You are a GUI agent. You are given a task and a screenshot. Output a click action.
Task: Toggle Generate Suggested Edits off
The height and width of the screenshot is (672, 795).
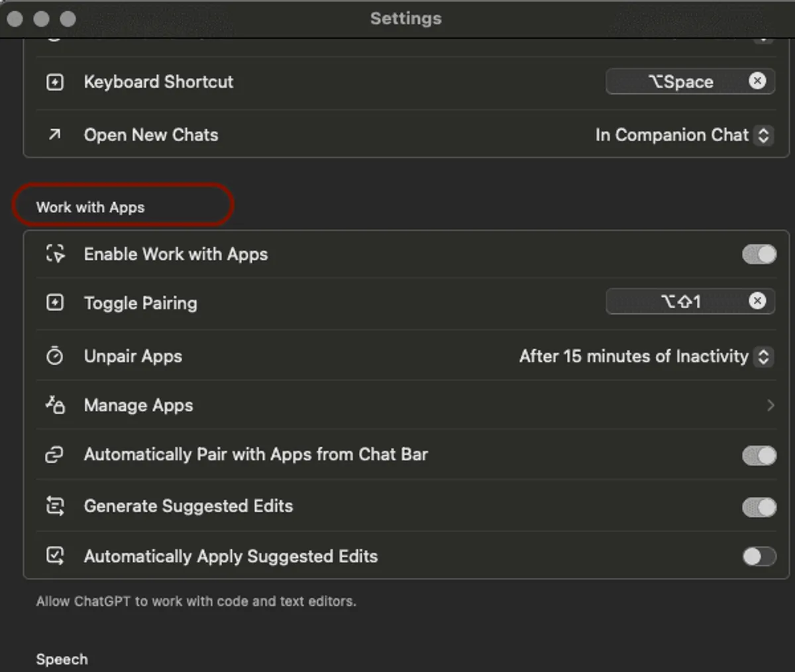pyautogui.click(x=759, y=507)
